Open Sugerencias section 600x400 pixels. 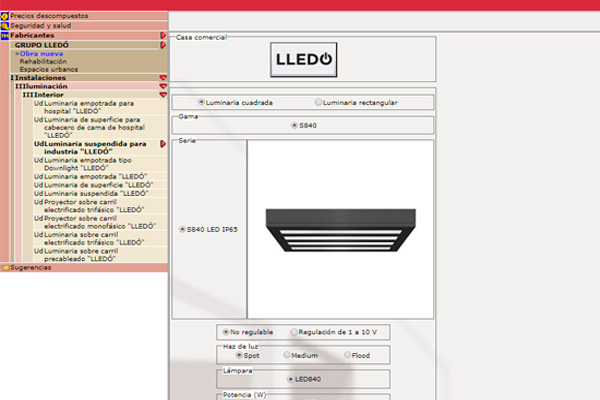31,268
